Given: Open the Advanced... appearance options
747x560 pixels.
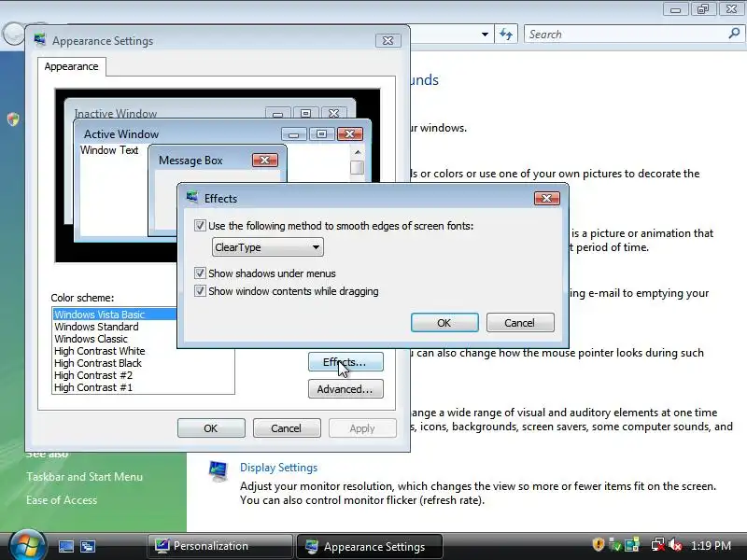Looking at the screenshot, I should coord(345,389).
